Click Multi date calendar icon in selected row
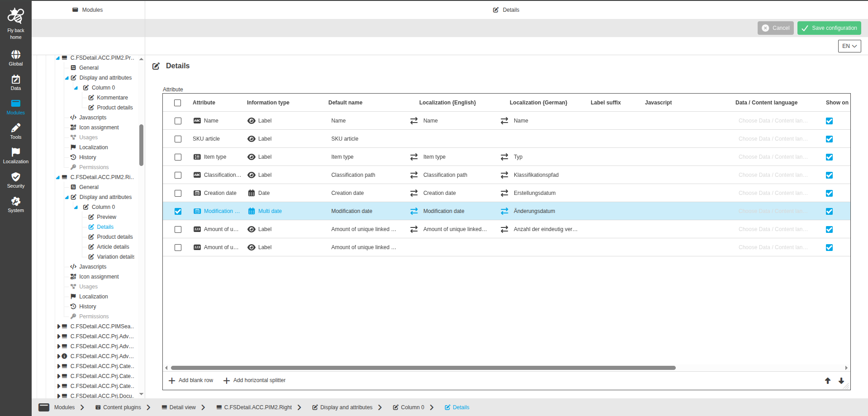 point(251,211)
